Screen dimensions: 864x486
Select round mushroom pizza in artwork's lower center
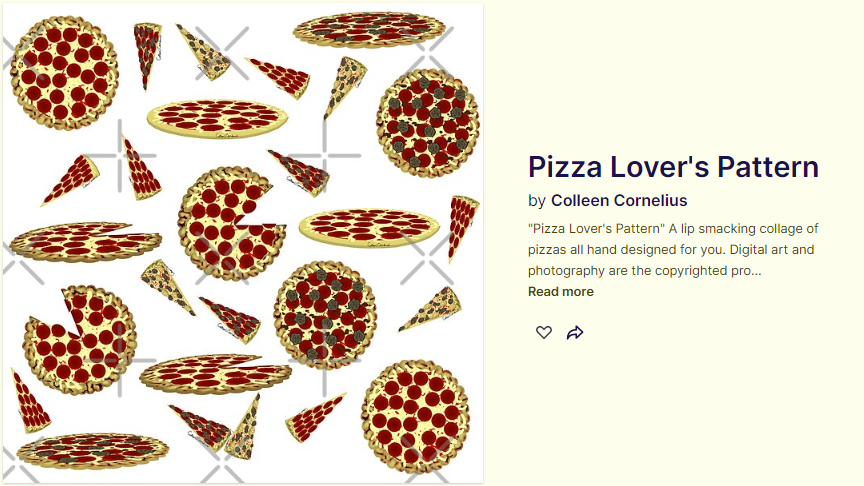(326, 315)
